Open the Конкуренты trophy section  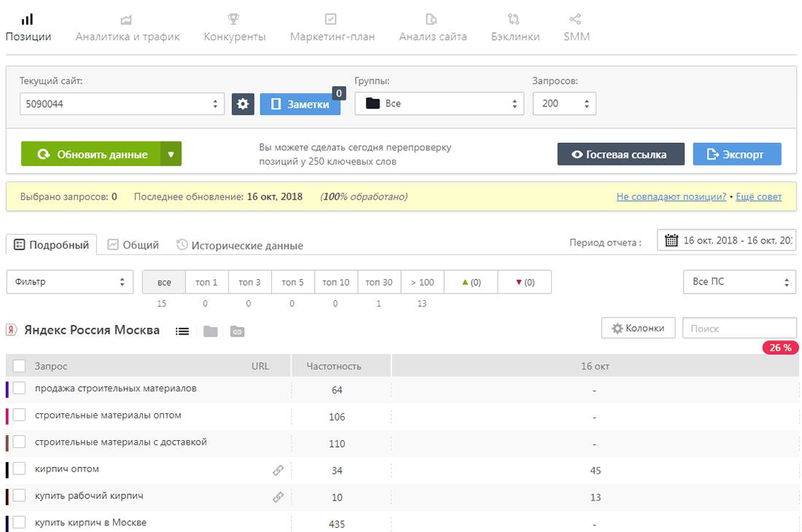235,28
